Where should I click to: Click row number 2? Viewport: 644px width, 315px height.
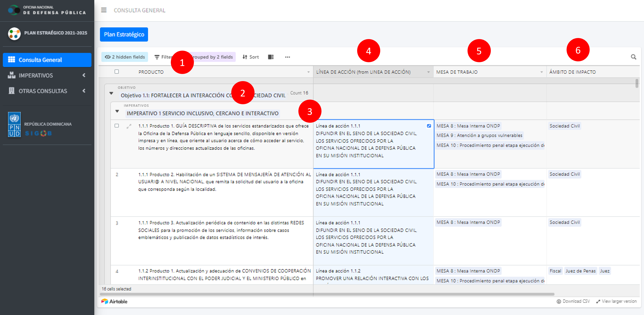tap(117, 175)
